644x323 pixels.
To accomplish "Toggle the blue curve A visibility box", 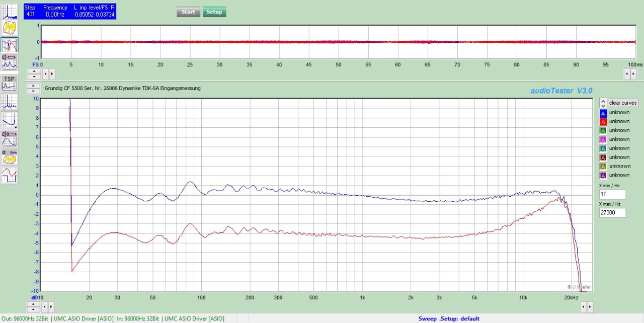I will pyautogui.click(x=603, y=113).
